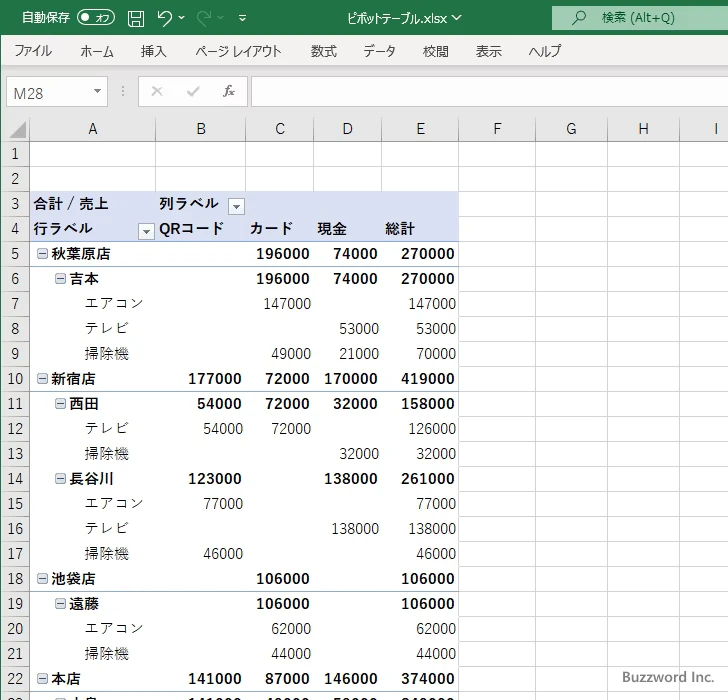Collapse the 遠藤 group
This screenshot has width=728, height=700.
pyautogui.click(x=60, y=603)
